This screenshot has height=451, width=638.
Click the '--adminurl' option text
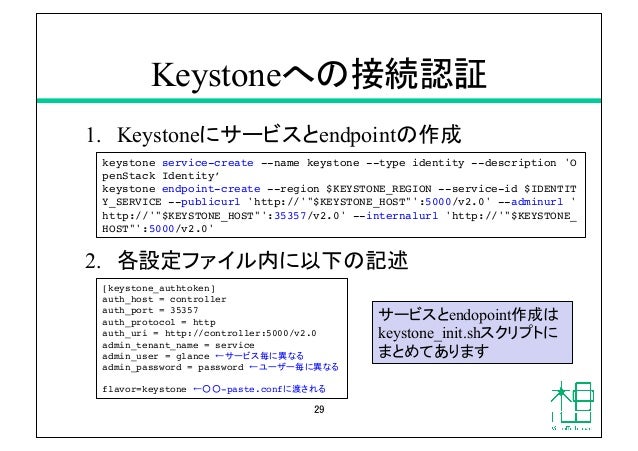tap(531, 202)
